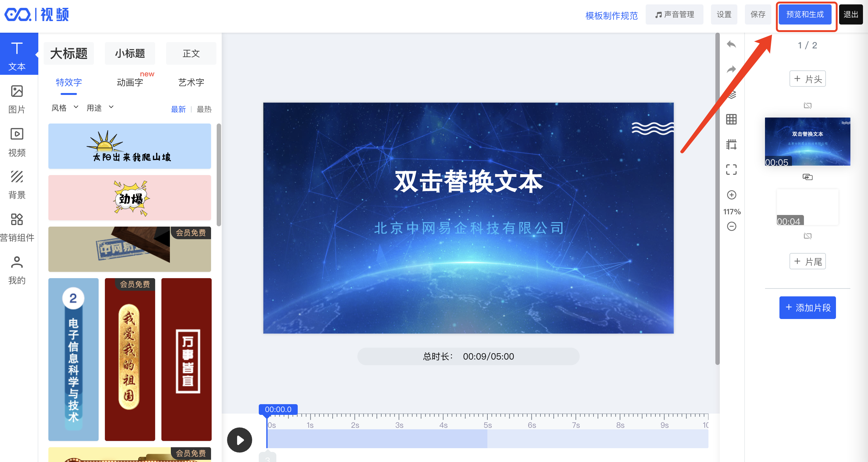This screenshot has width=868, height=462.
Task: Select the second clip thumbnail 00:04
Action: [807, 207]
